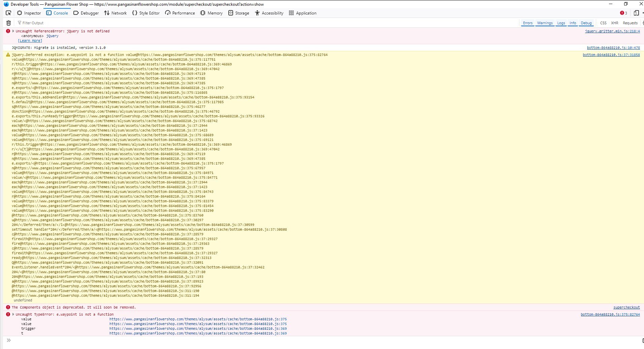
Task: Clear console output with trash icon
Action: coord(9,23)
